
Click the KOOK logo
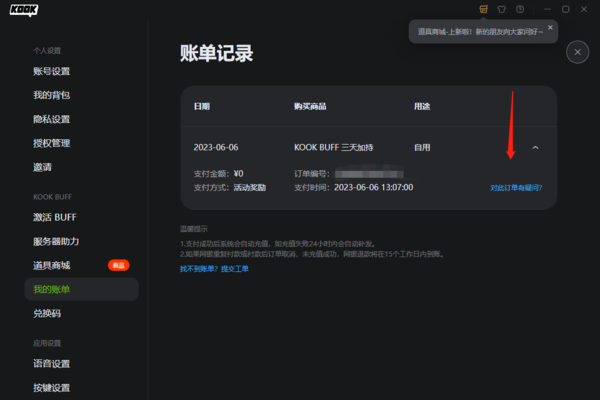24,10
